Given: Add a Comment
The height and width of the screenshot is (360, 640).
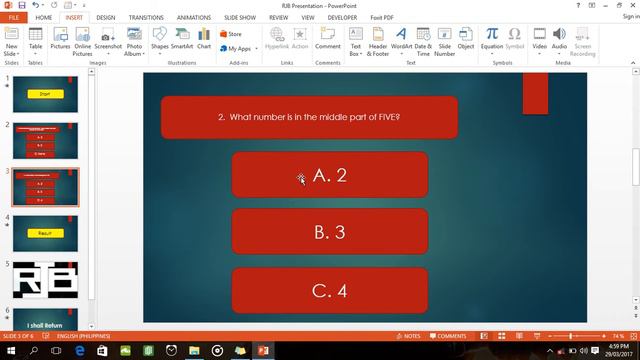Looking at the screenshot, I should pos(328,39).
